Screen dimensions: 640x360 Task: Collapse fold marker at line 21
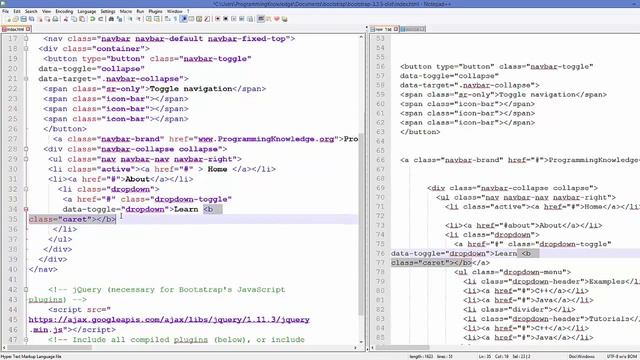coord(26,79)
